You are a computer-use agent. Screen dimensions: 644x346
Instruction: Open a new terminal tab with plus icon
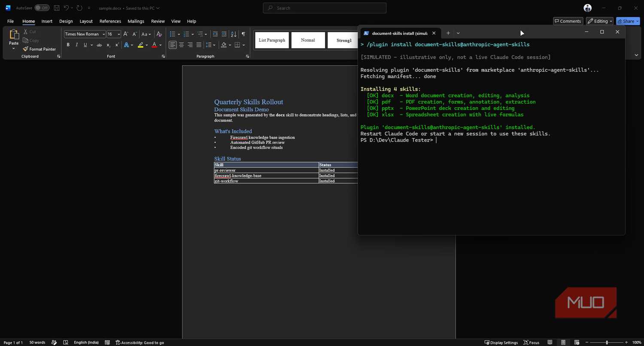tap(448, 33)
